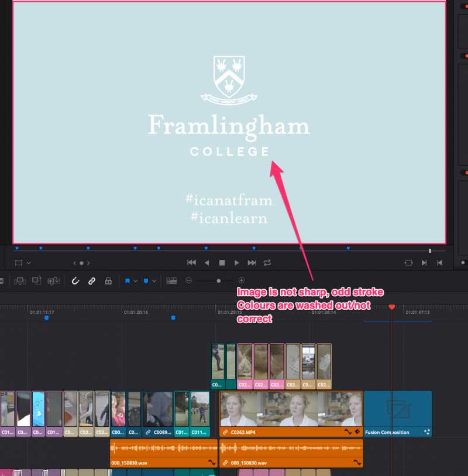
Task: Toggle the Snapping magnet icon
Action: click(x=75, y=281)
